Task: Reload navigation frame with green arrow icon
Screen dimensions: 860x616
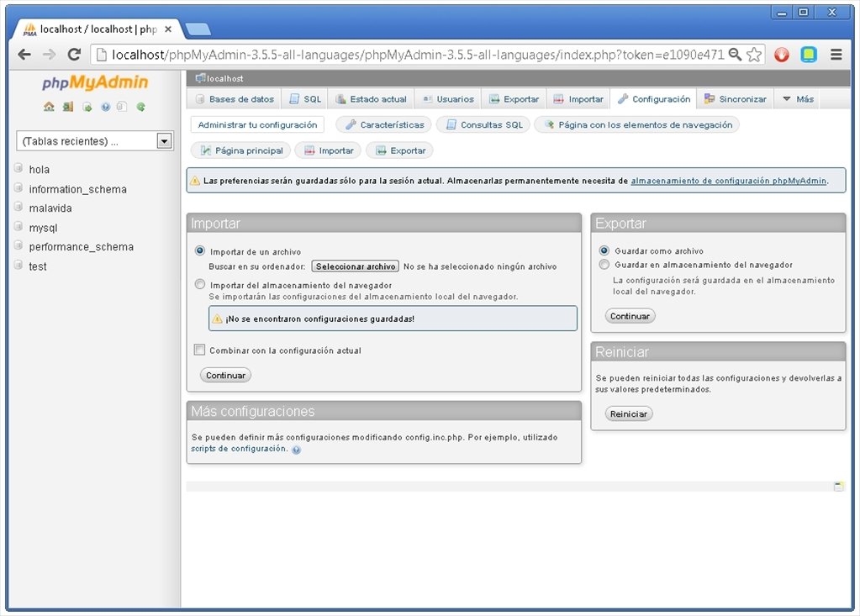Action: pyautogui.click(x=141, y=107)
